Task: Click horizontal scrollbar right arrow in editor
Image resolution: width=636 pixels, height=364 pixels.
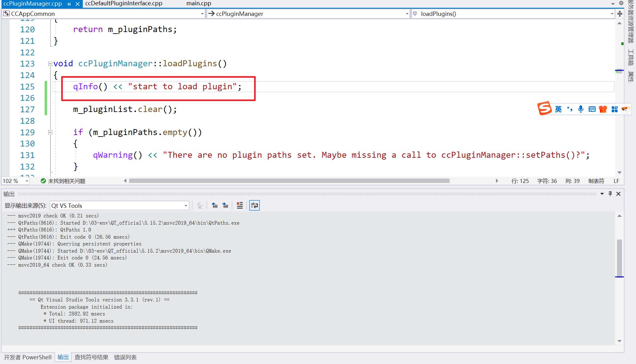Action: (x=497, y=181)
